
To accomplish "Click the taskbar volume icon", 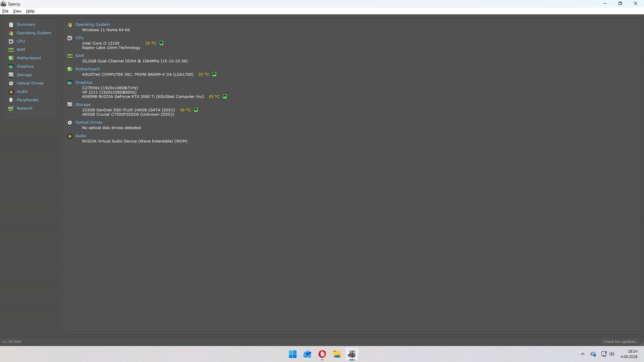I will tap(612, 354).
